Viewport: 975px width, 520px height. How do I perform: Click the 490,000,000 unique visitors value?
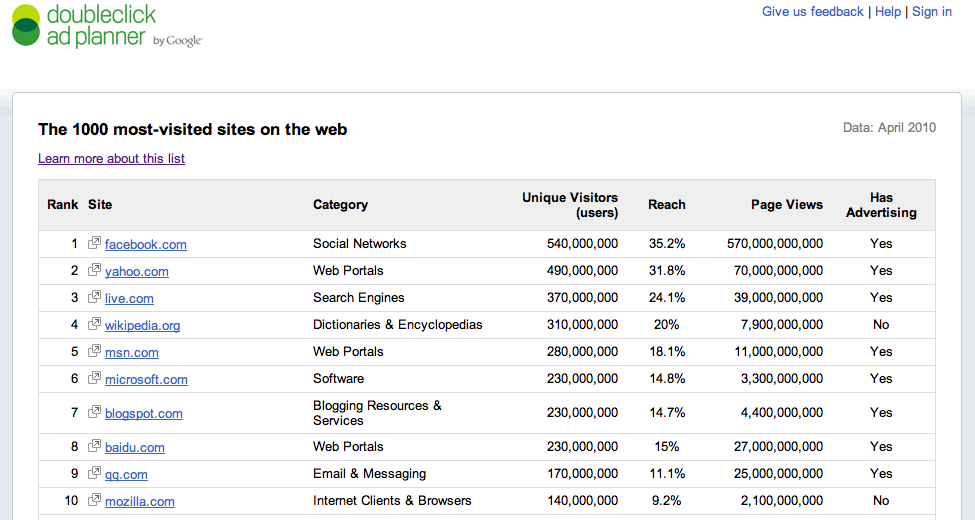[x=583, y=271]
